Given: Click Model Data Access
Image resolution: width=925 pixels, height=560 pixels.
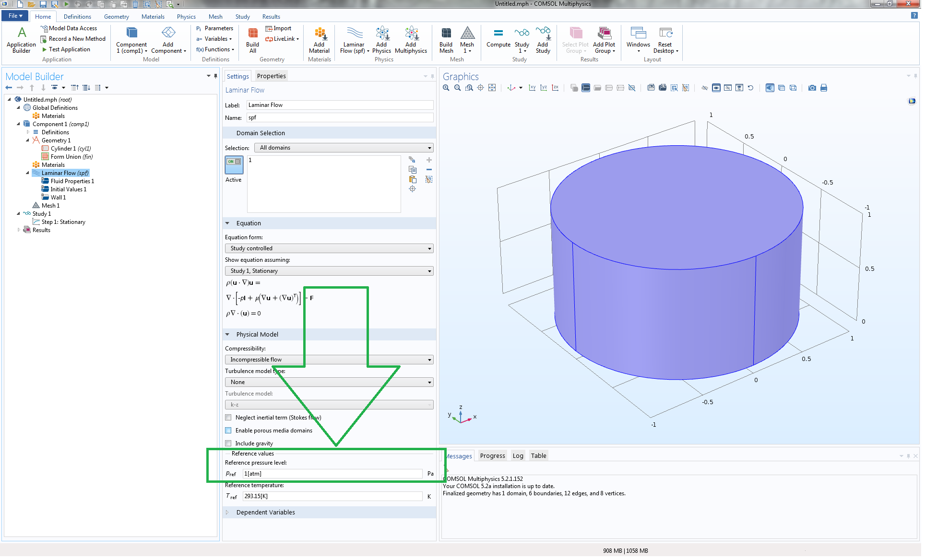Looking at the screenshot, I should point(69,29).
